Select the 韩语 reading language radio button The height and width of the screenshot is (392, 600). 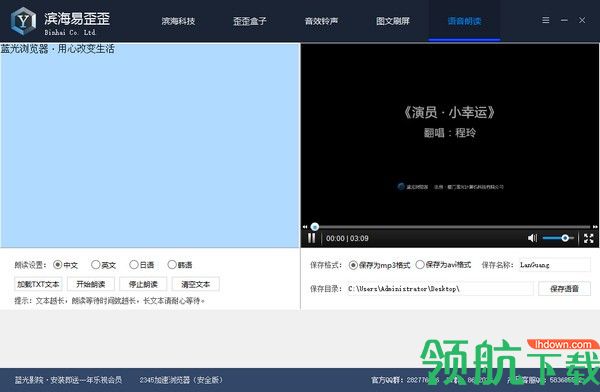(x=172, y=265)
